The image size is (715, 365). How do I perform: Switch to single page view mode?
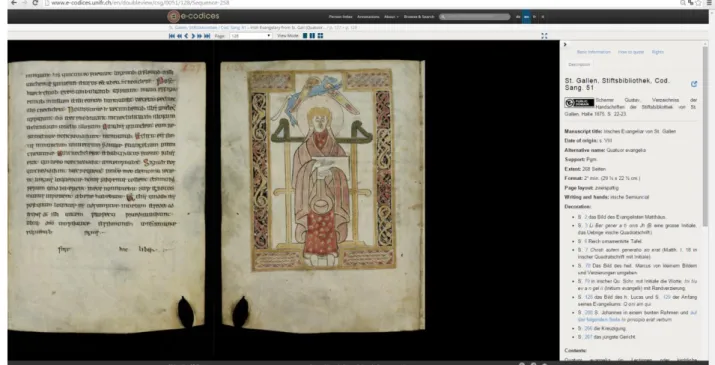pos(305,36)
